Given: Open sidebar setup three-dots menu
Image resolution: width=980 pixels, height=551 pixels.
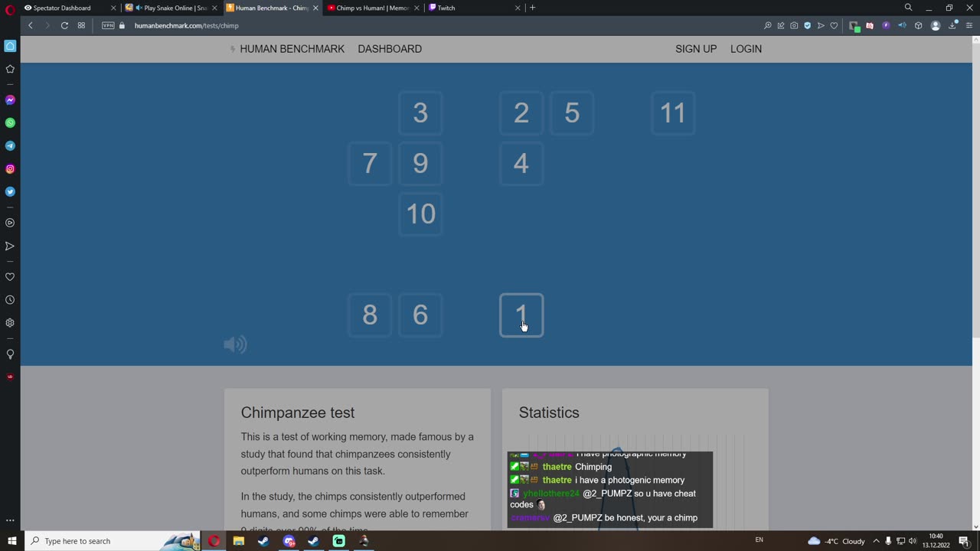Looking at the screenshot, I should [10, 520].
